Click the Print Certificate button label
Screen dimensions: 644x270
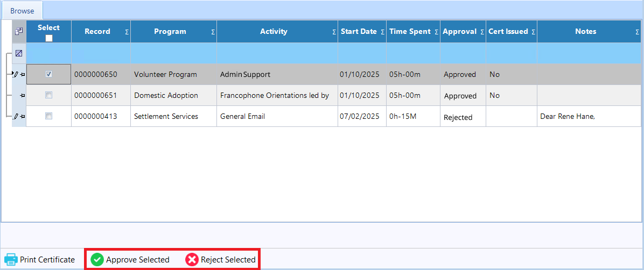pos(47,260)
